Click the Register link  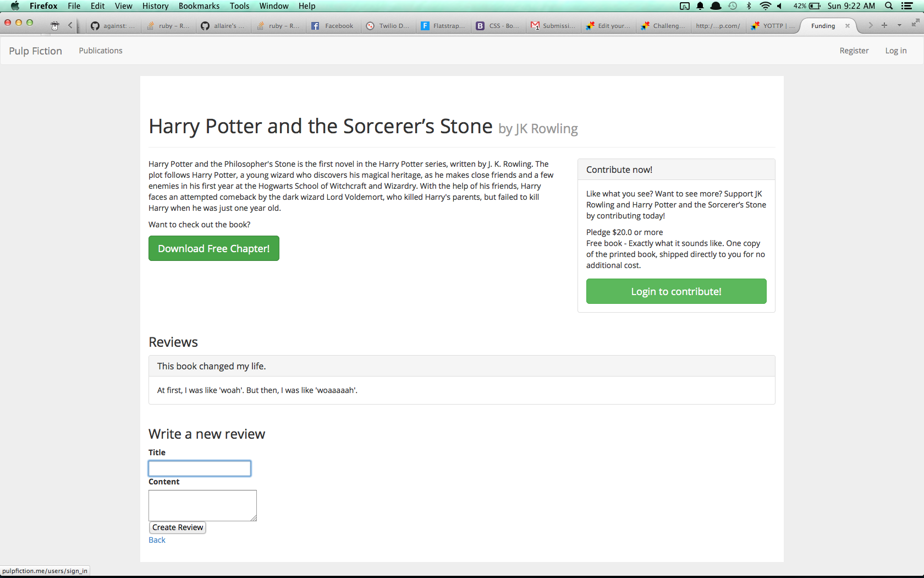tap(854, 51)
